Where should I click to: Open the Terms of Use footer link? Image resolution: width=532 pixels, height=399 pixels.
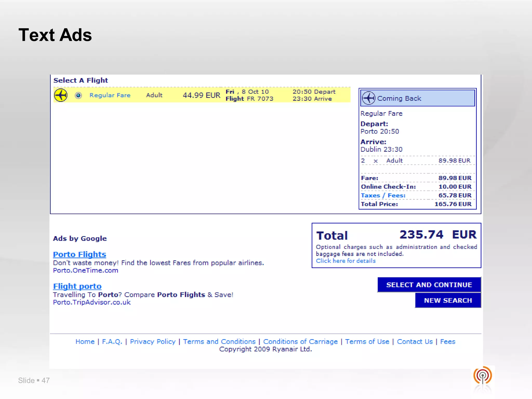[367, 342]
